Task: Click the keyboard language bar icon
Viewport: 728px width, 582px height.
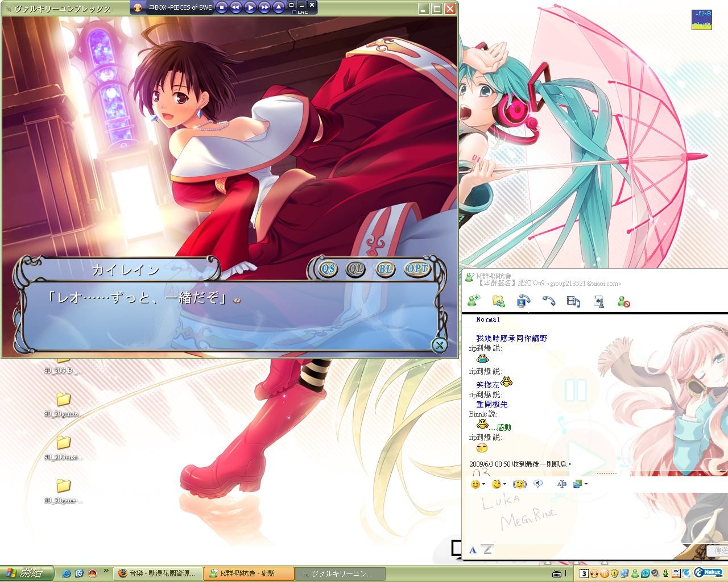Action: point(556,573)
